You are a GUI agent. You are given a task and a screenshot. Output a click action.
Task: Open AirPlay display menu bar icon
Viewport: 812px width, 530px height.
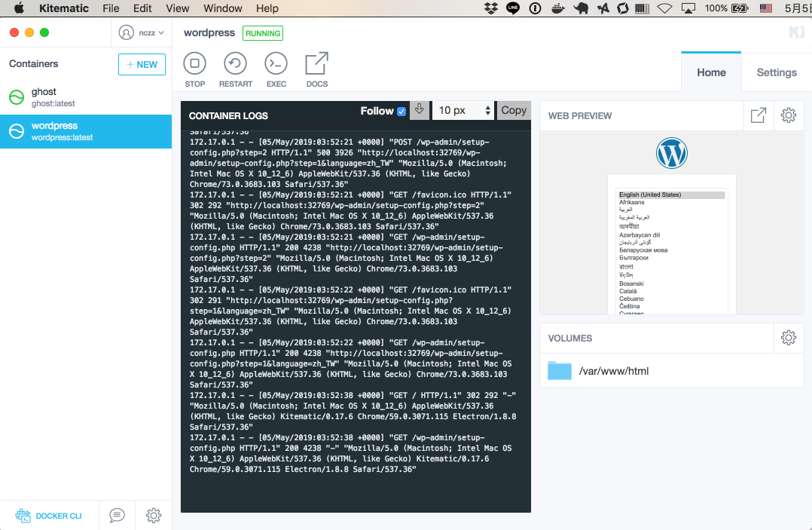click(688, 8)
